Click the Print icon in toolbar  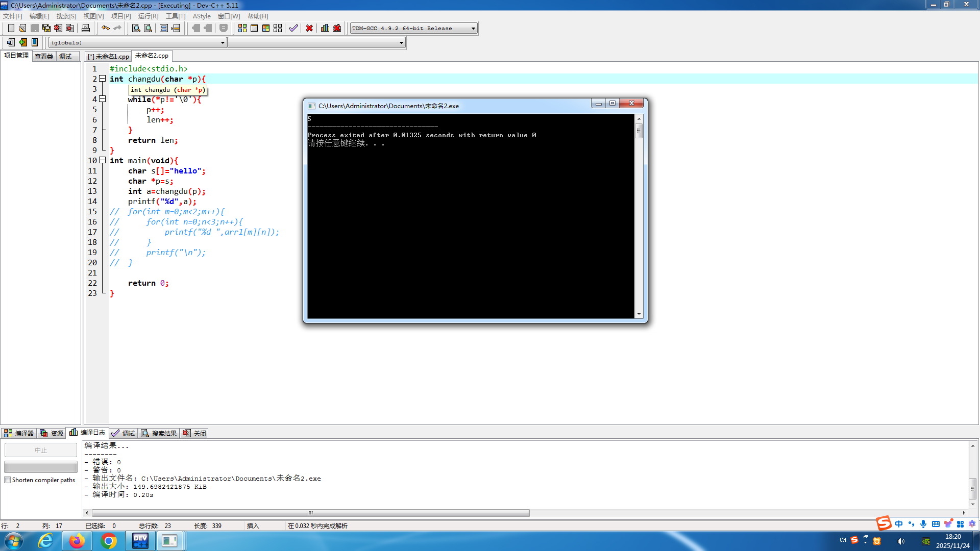(86, 28)
